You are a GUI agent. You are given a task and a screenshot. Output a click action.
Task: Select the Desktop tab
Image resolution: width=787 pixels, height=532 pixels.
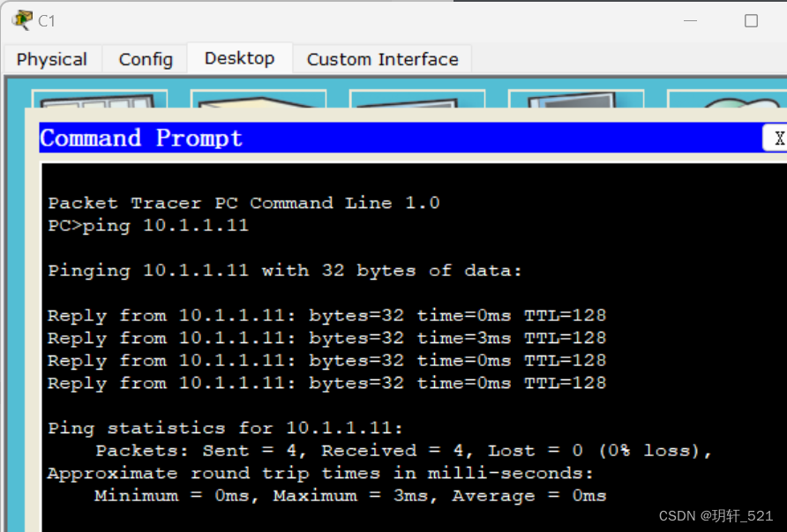point(239,58)
